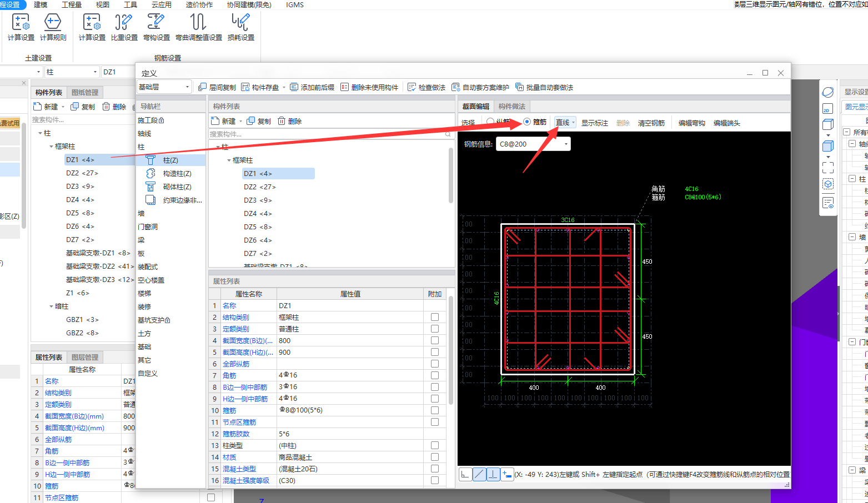The height and width of the screenshot is (503, 868).
Task: Click the plus-offset icon in section status bar
Action: [506, 474]
